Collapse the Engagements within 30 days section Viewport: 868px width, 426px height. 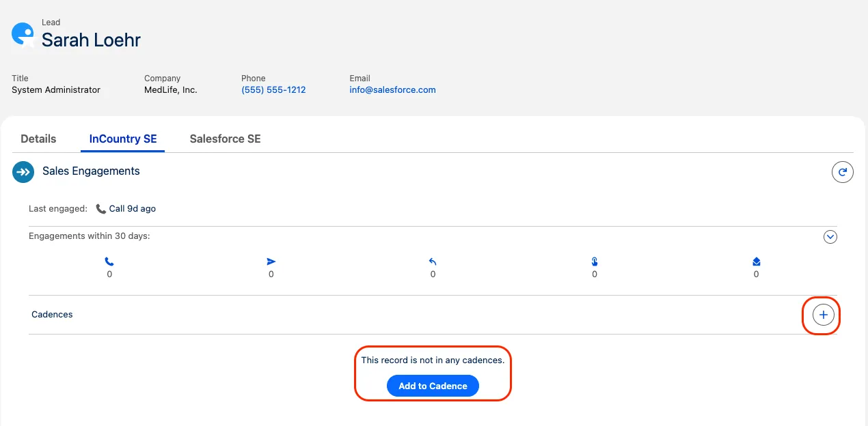[830, 237]
